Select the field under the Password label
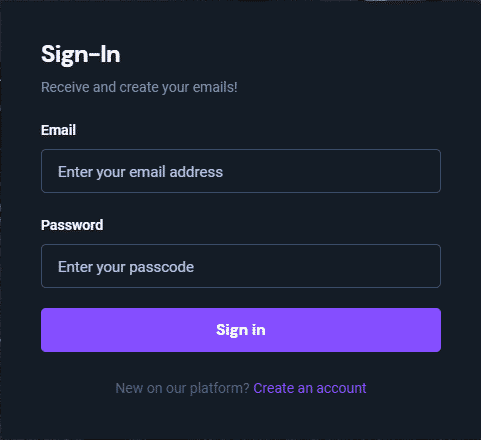481x440 pixels. [241, 266]
